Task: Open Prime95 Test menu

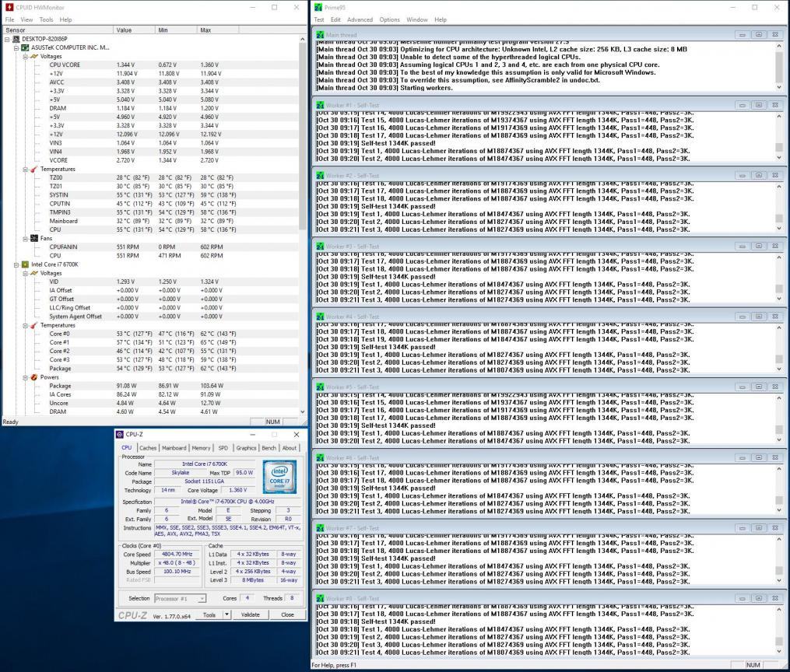Action: (x=319, y=19)
